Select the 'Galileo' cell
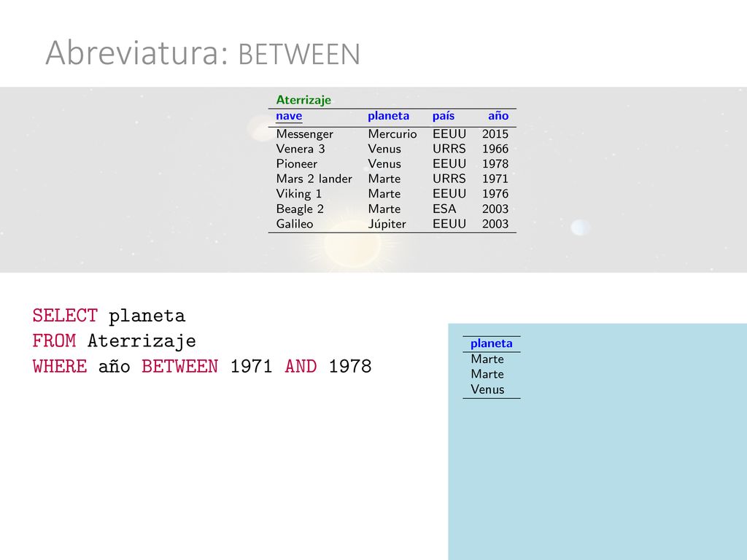 coord(295,224)
